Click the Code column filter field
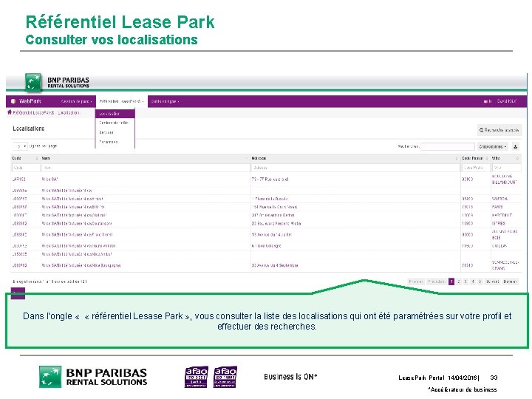The height and width of the screenshot is (399, 532). pyautogui.click(x=26, y=168)
